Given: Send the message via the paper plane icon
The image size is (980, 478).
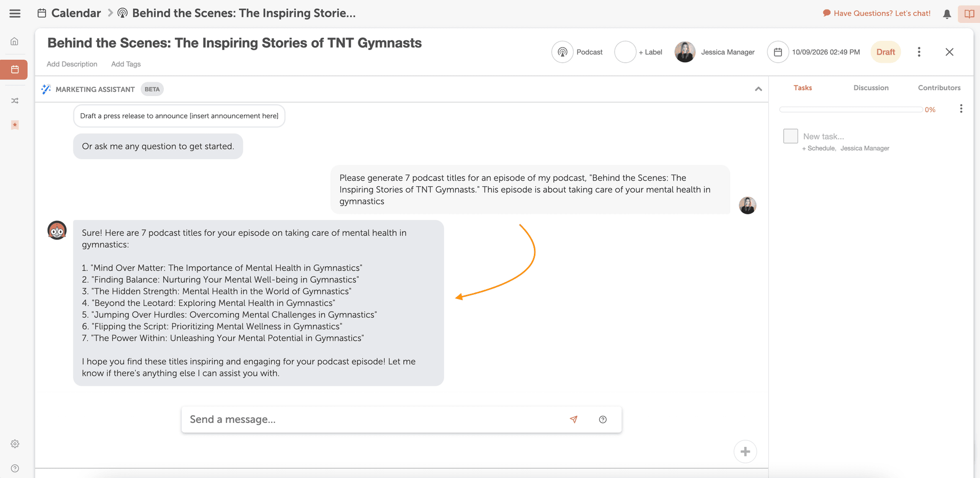Looking at the screenshot, I should (574, 419).
